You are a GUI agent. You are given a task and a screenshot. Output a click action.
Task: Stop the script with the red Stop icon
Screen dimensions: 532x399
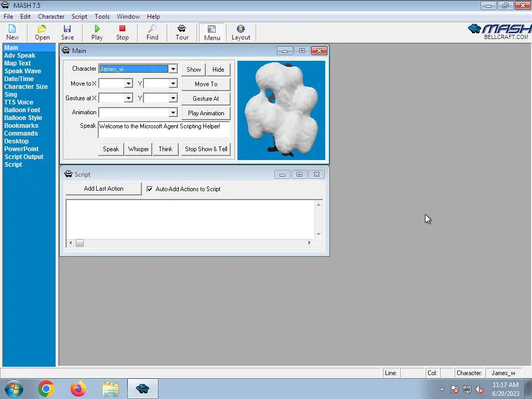pos(122,33)
